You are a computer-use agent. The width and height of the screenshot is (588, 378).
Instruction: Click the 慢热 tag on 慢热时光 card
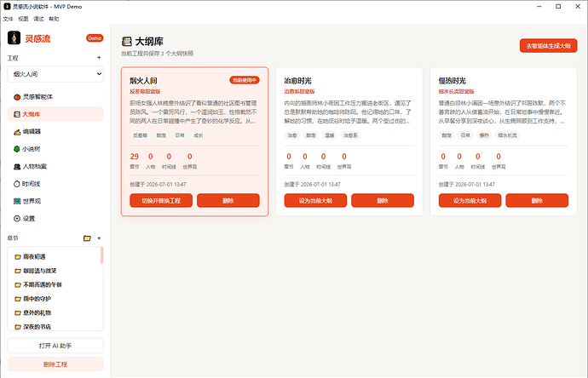[484, 135]
